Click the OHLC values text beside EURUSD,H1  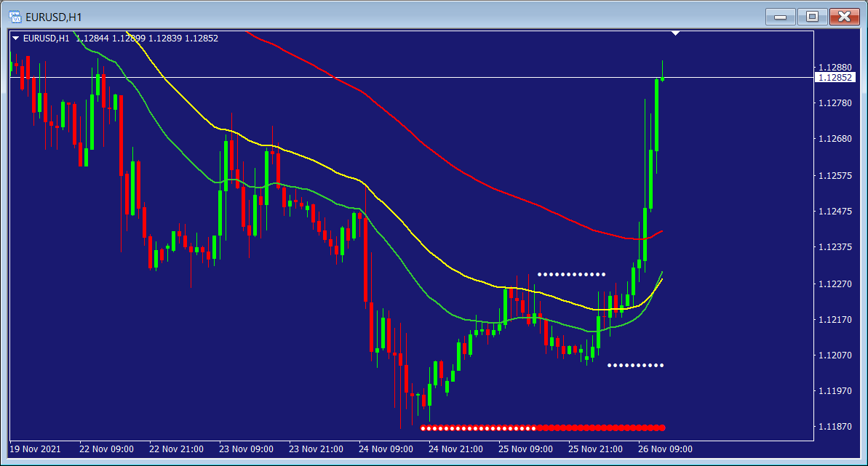click(147, 39)
